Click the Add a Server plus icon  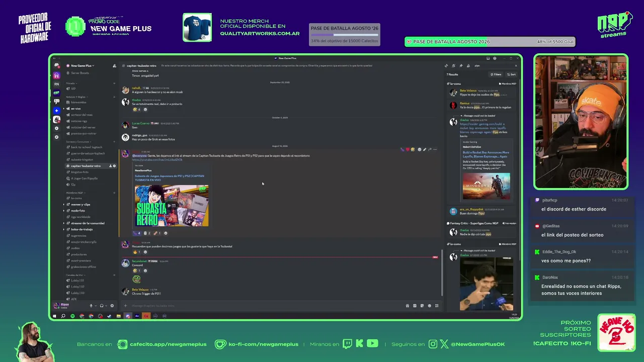pos(57,128)
